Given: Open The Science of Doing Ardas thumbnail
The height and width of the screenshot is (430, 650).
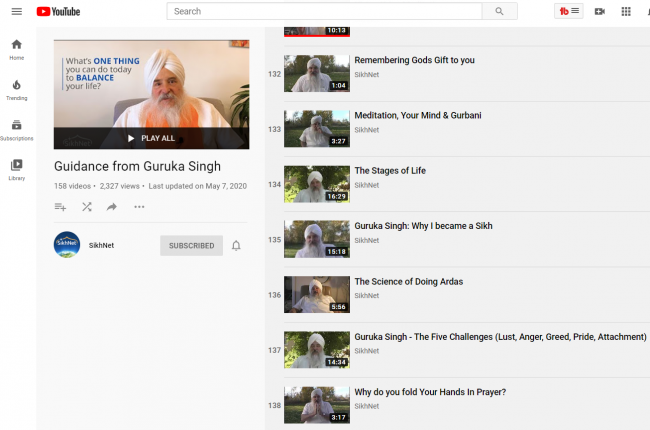Looking at the screenshot, I should (316, 295).
